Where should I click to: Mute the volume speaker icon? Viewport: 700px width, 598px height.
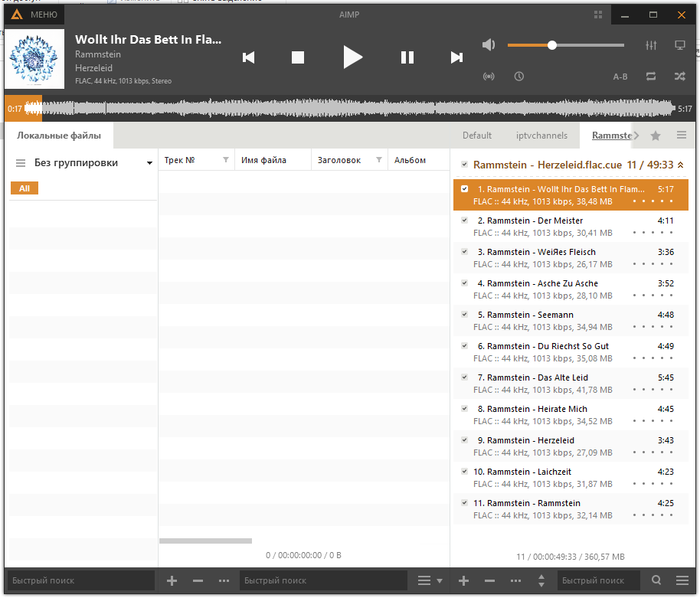pyautogui.click(x=489, y=45)
